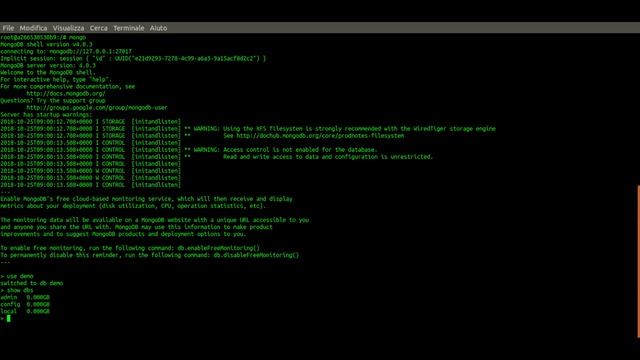Click the 'local 0.000GB' row
Image resolution: width=640 pixels, height=360 pixels.
(25, 311)
